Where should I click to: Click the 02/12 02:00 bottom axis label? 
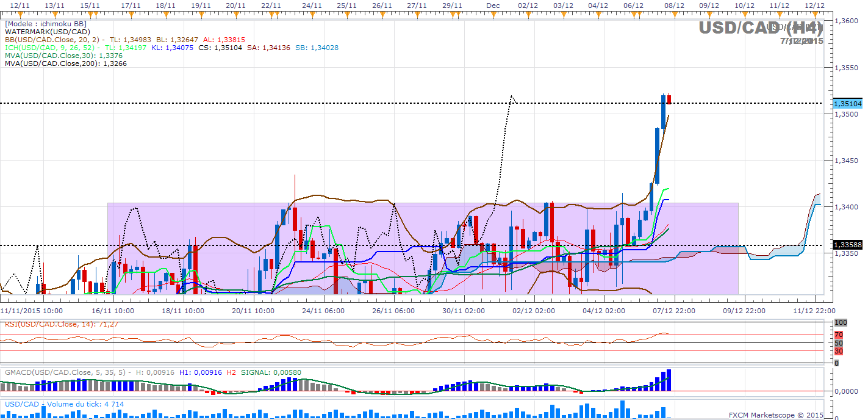(x=534, y=310)
